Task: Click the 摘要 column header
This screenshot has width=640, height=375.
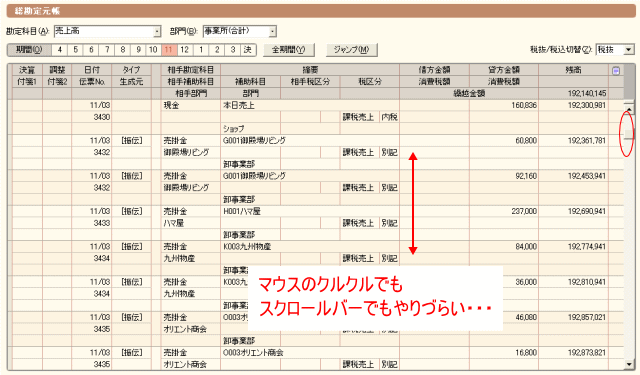Action: 310,70
